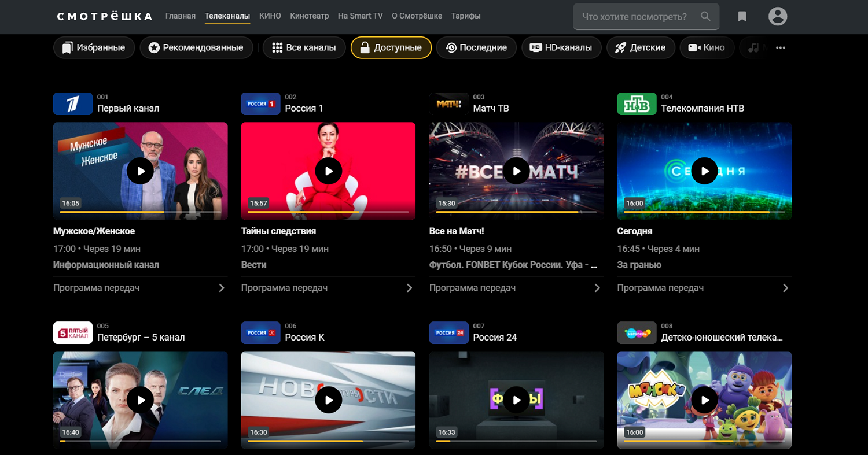Select the Все каналы filter
Image resolution: width=868 pixels, height=455 pixels.
[x=304, y=47]
